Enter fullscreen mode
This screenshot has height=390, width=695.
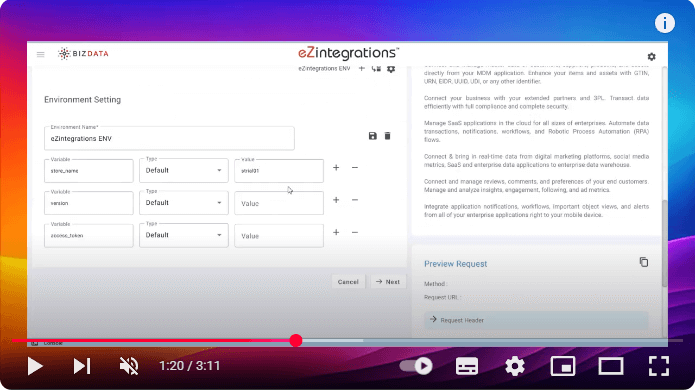coord(659,366)
